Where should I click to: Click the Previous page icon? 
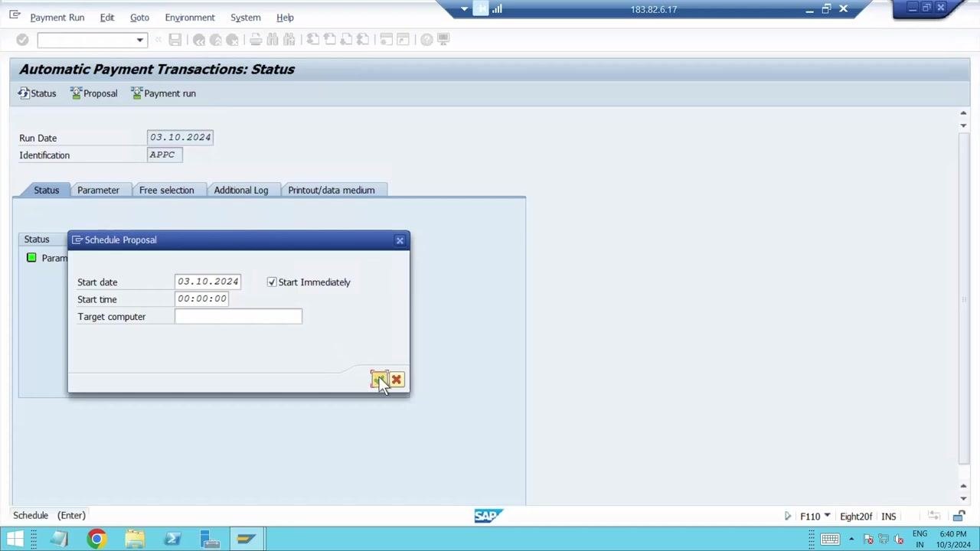329,40
